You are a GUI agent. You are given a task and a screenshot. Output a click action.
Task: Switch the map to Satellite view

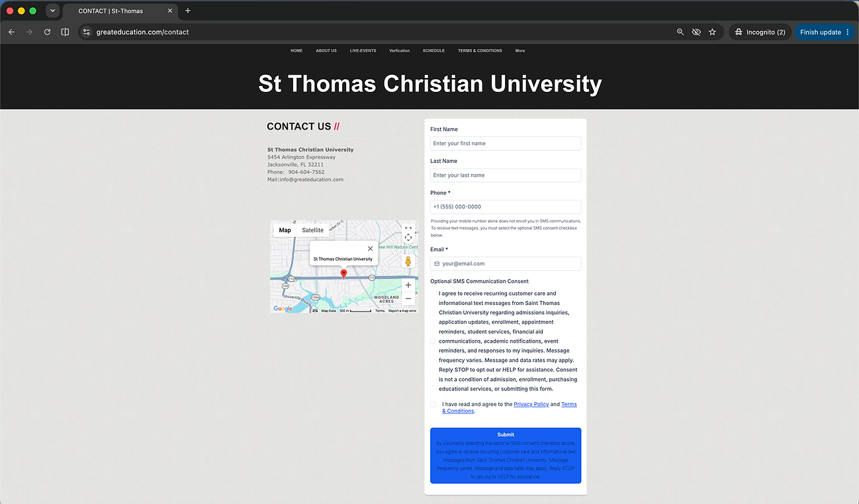[313, 230]
